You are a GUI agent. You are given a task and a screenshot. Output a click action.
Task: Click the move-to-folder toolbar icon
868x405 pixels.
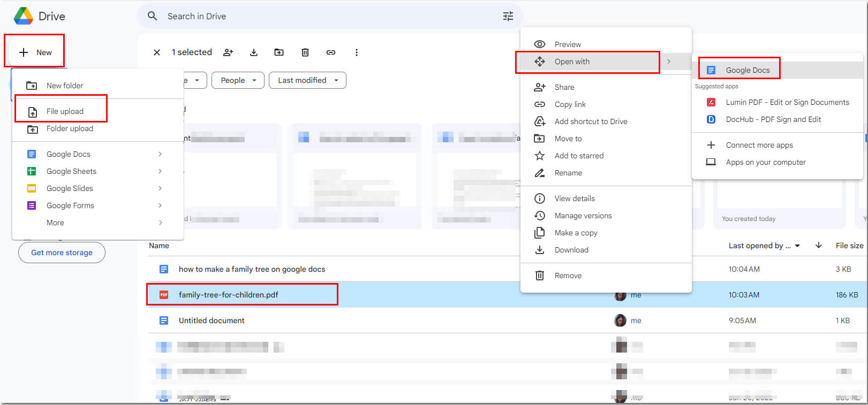pos(279,52)
